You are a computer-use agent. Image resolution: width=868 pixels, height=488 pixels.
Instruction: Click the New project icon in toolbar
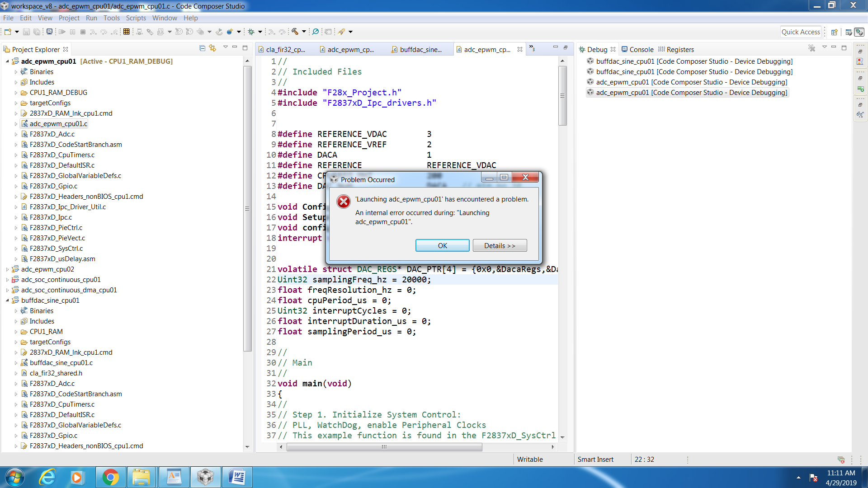point(8,32)
